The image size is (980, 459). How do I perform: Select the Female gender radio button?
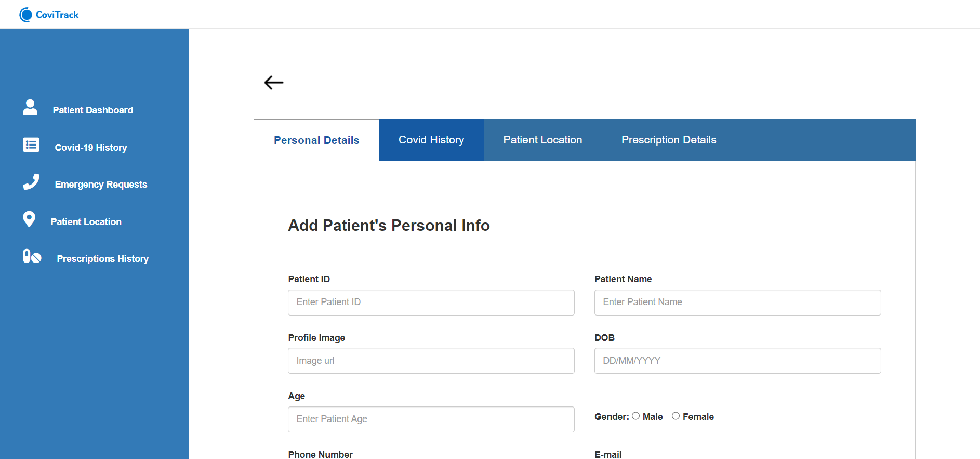click(x=676, y=416)
